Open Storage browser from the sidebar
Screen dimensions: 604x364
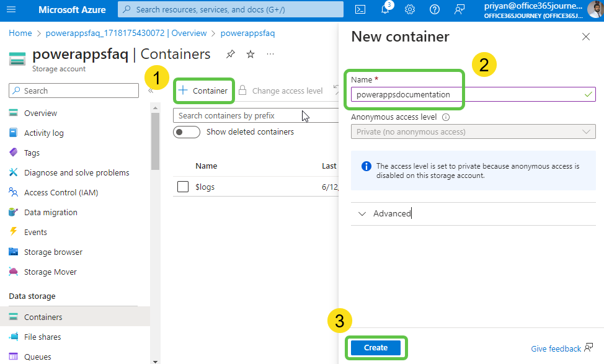[x=54, y=252]
